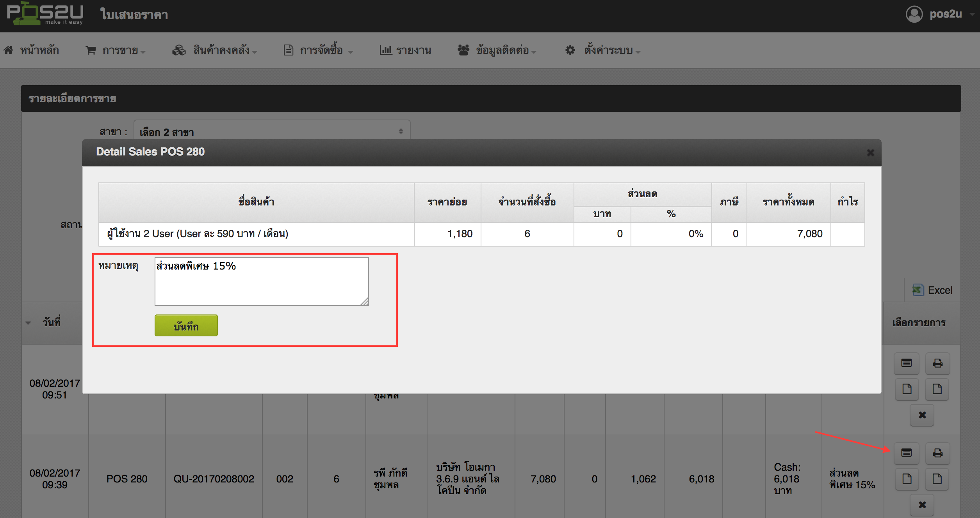The width and height of the screenshot is (980, 518).
Task: Click the ชื่อสินค้า column header
Action: 257,203
